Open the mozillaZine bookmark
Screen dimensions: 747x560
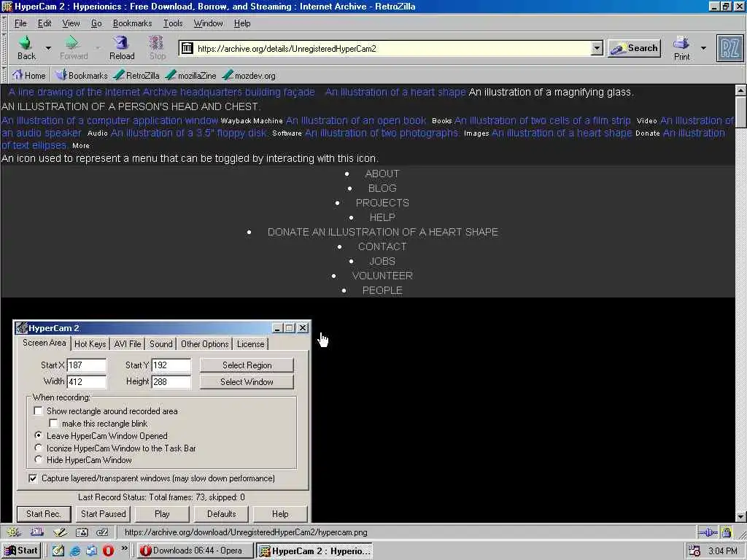[x=190, y=75]
